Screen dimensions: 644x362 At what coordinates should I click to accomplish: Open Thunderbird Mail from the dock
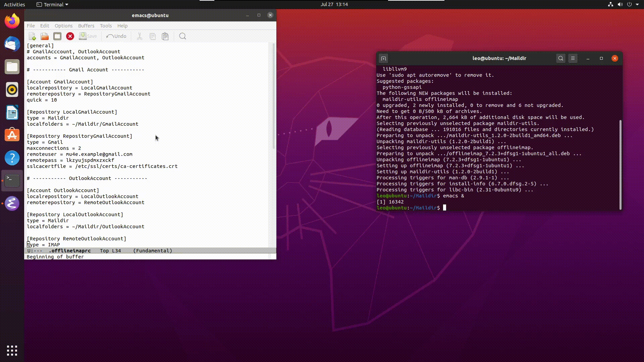[x=12, y=44]
